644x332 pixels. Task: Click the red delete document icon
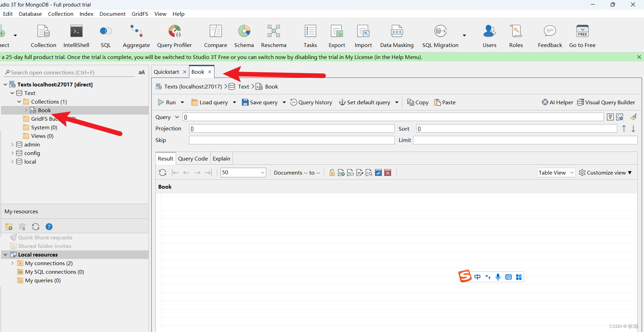coord(388,173)
